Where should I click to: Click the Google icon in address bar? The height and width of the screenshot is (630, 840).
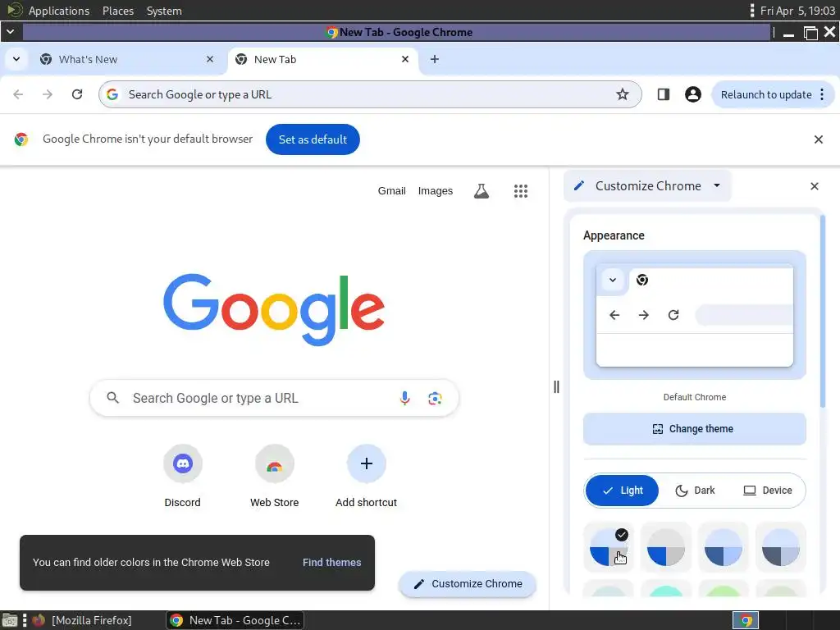click(112, 94)
